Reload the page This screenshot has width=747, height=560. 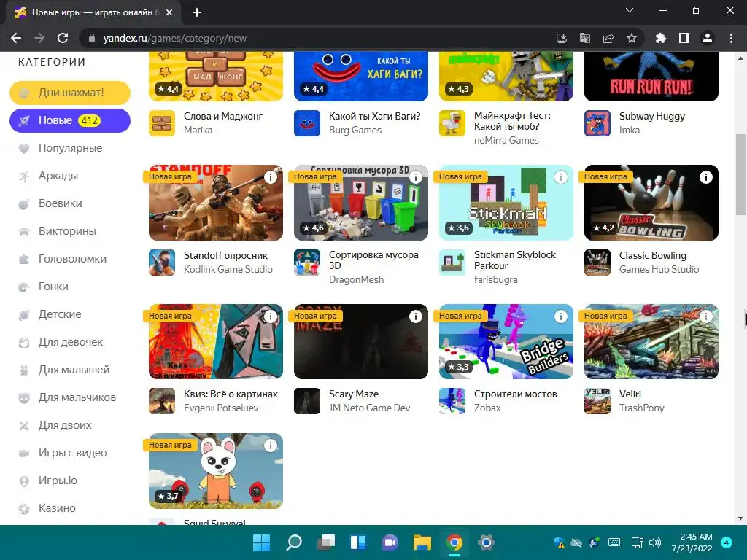(63, 38)
